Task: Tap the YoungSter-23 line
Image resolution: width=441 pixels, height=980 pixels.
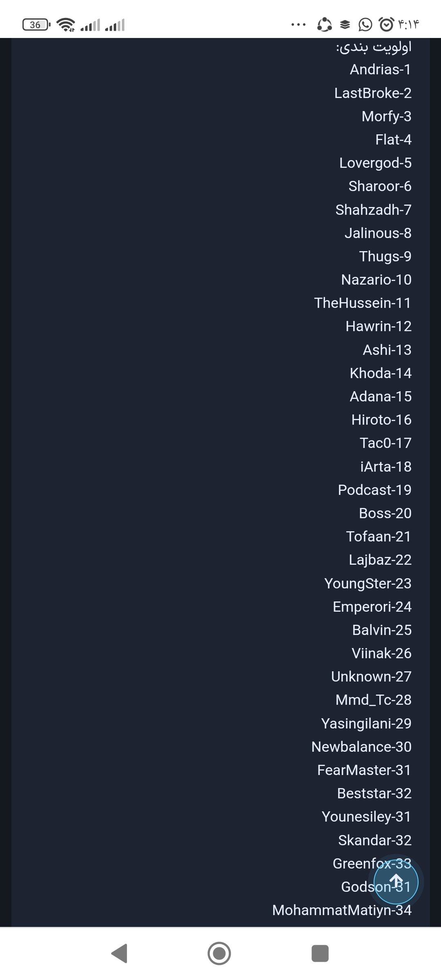Action: (x=368, y=584)
